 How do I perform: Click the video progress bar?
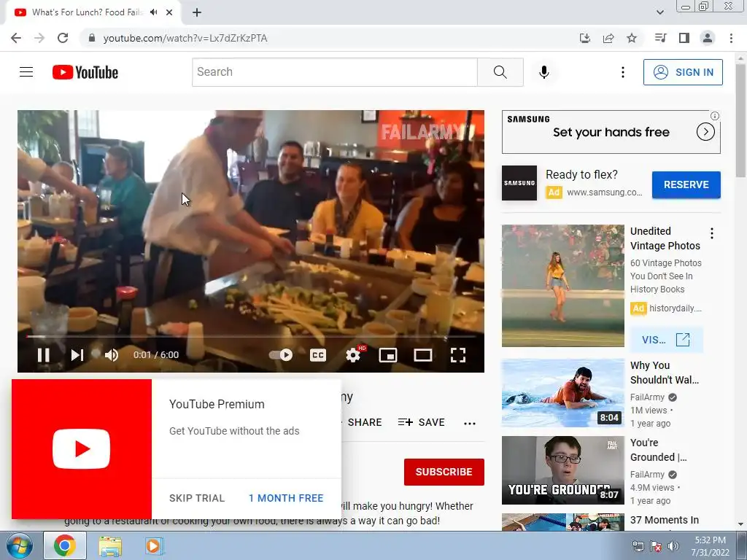pyautogui.click(x=251, y=336)
